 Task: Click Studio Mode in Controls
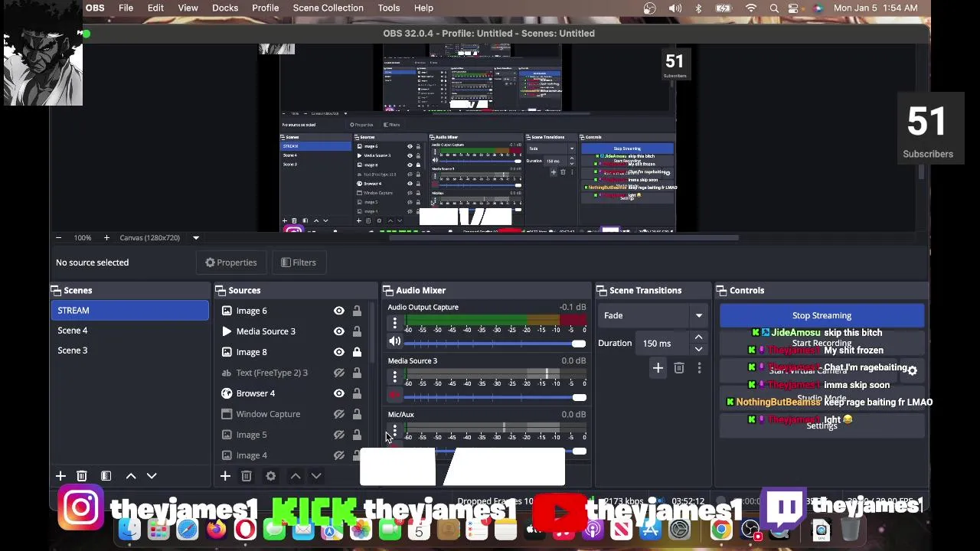822,399
